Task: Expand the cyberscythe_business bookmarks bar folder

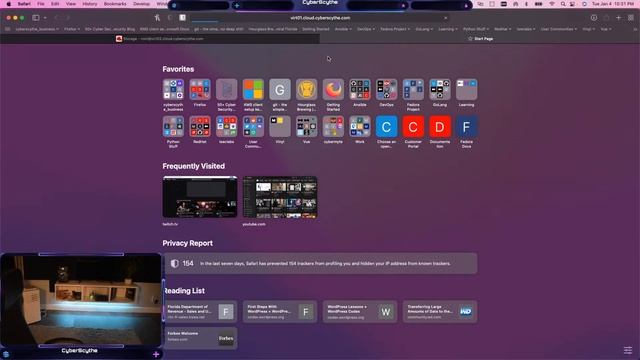Action: tap(37, 29)
